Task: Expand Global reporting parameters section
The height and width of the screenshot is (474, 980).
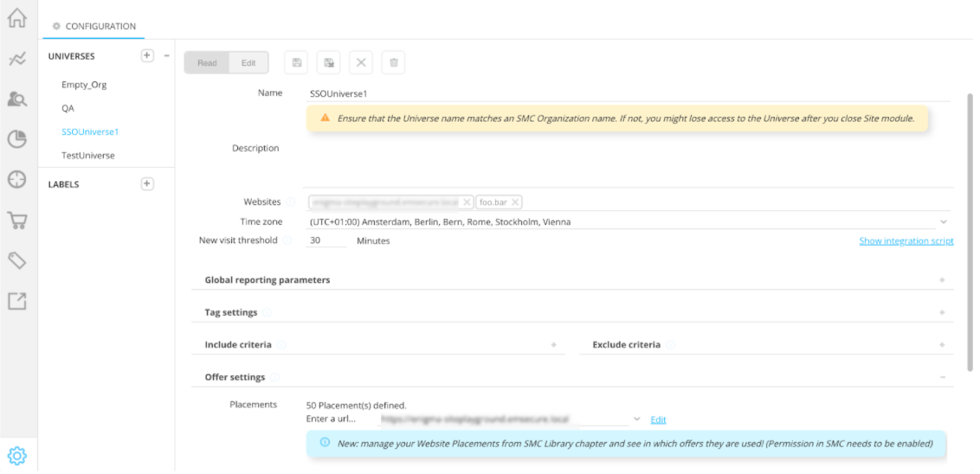Action: [x=942, y=280]
